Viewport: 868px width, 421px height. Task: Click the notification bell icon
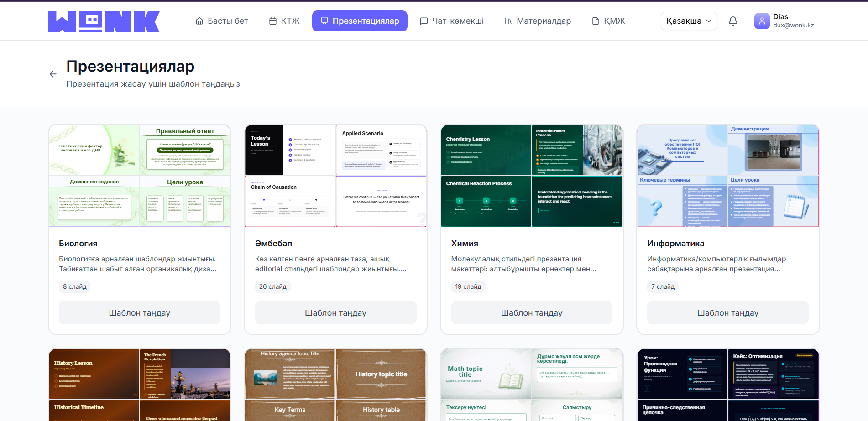pos(733,21)
